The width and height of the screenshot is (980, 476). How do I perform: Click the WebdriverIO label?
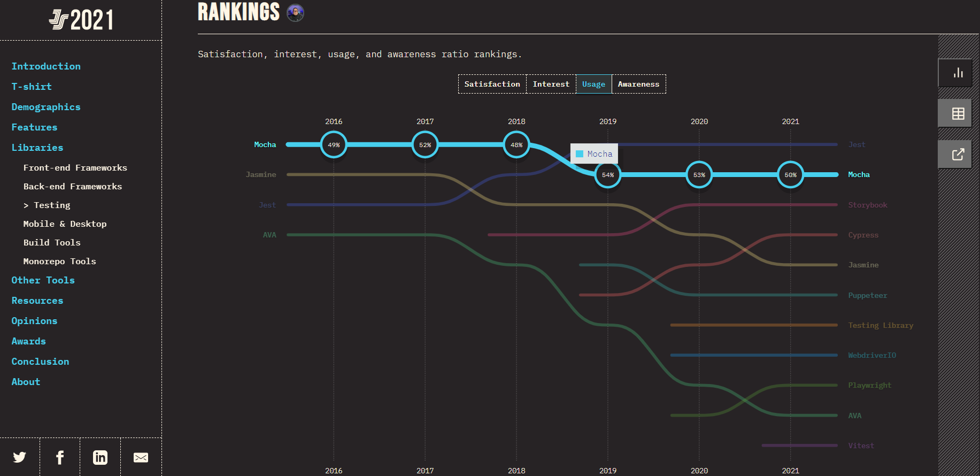[x=872, y=355]
